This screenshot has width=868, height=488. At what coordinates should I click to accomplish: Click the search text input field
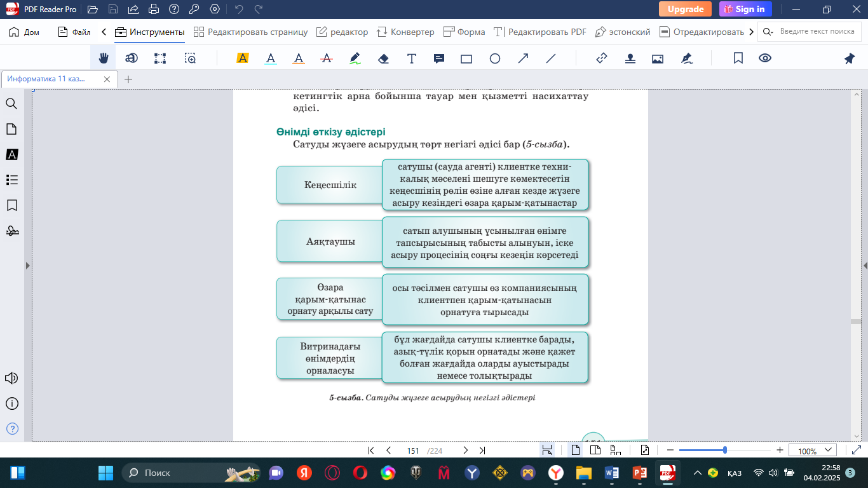[x=817, y=32]
